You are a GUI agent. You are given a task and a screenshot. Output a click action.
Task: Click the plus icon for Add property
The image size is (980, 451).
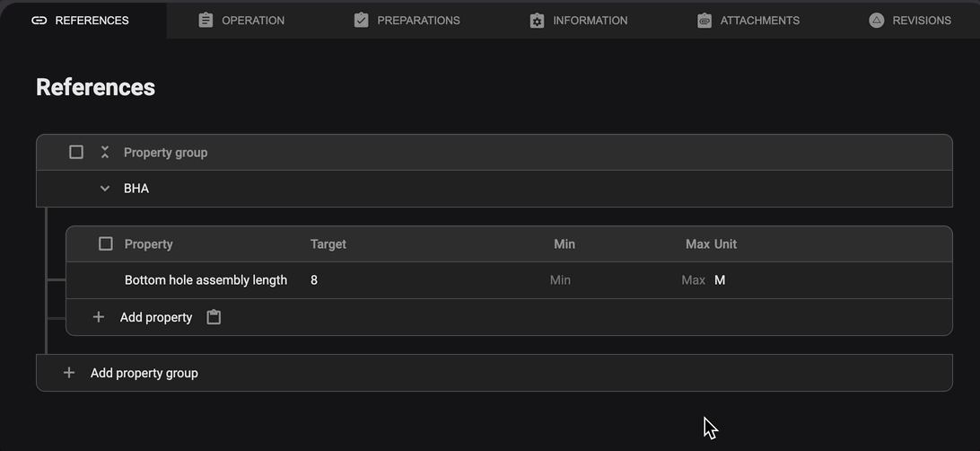(x=99, y=317)
